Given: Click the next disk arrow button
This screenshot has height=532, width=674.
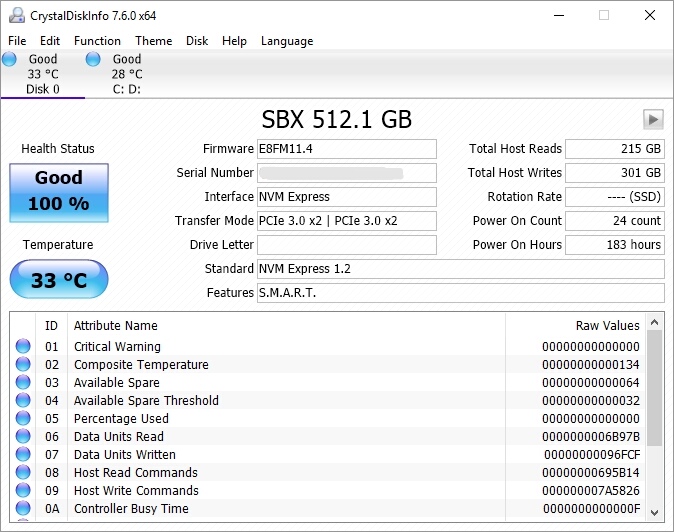Looking at the screenshot, I should click(x=653, y=120).
